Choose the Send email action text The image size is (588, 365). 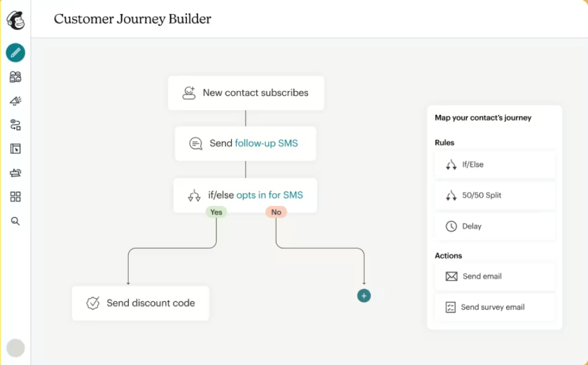pyautogui.click(x=482, y=277)
